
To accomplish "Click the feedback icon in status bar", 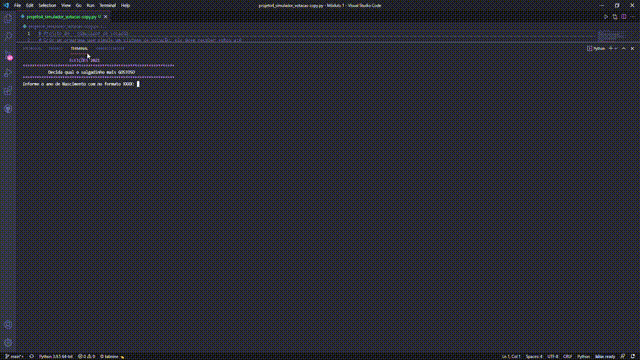I will 623,356.
